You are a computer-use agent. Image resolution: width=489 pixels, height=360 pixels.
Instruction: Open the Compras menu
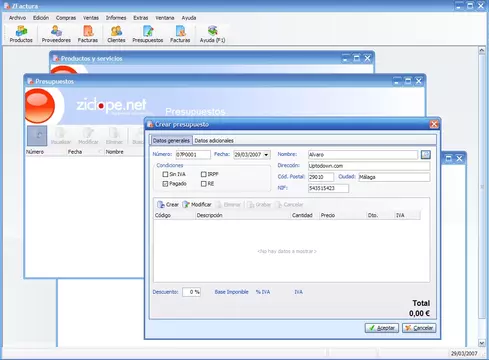tap(66, 18)
